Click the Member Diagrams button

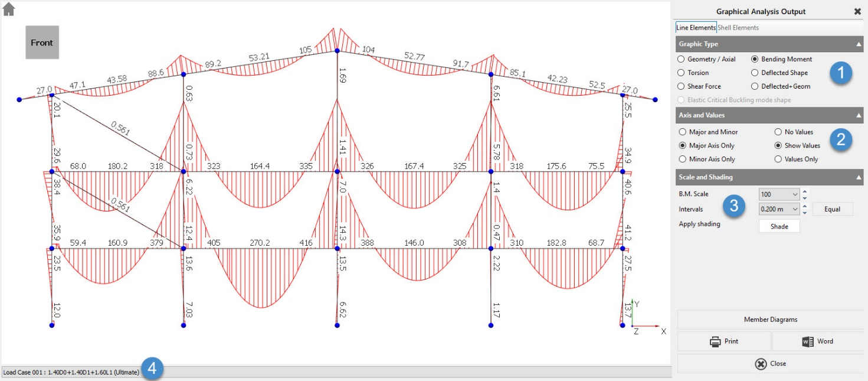pos(770,320)
